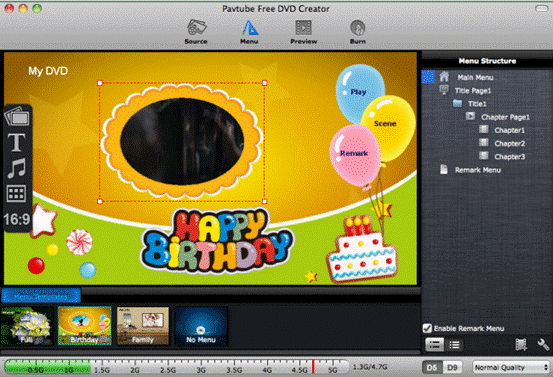Choose the Birthday menu template thumbnail
Viewport: 553px width, 377px height.
[85, 326]
